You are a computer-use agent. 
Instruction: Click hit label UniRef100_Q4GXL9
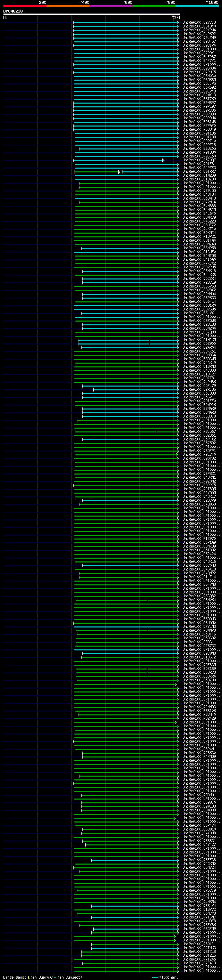tap(199, 363)
